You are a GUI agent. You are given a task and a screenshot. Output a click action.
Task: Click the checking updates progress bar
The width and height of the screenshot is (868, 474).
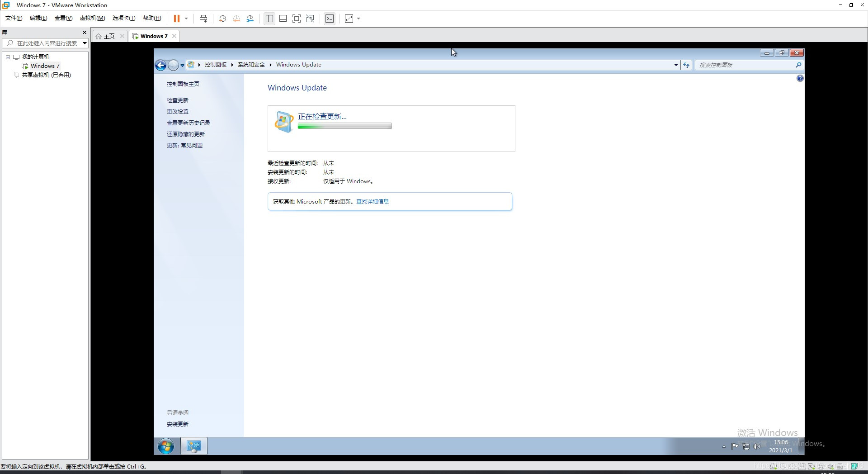(344, 126)
